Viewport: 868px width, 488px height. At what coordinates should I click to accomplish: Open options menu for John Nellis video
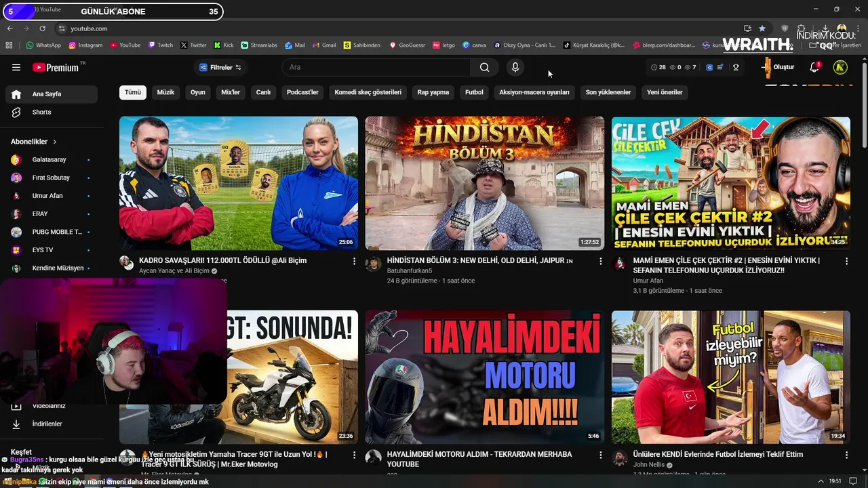[x=846, y=455]
